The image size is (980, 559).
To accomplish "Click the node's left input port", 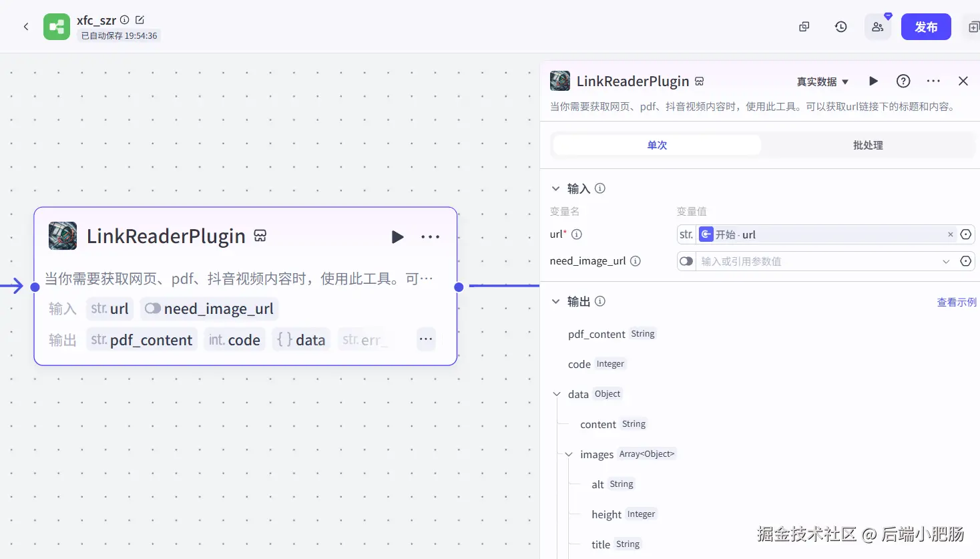I will [x=35, y=287].
